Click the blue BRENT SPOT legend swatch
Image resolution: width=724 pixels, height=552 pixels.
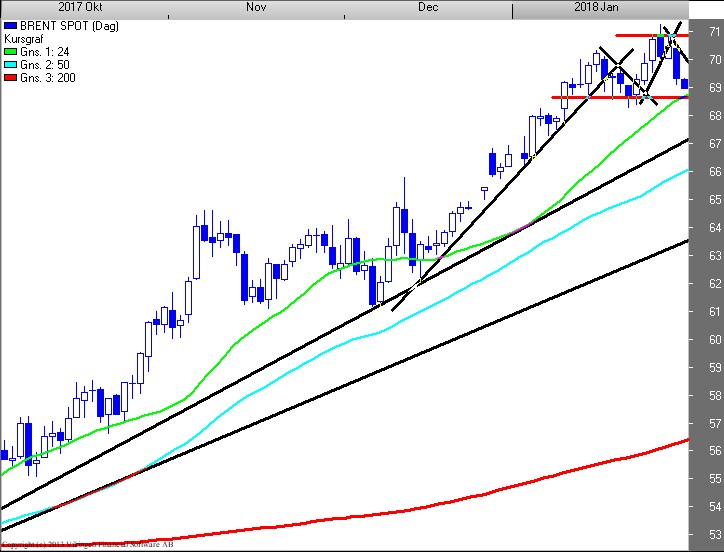coord(11,26)
